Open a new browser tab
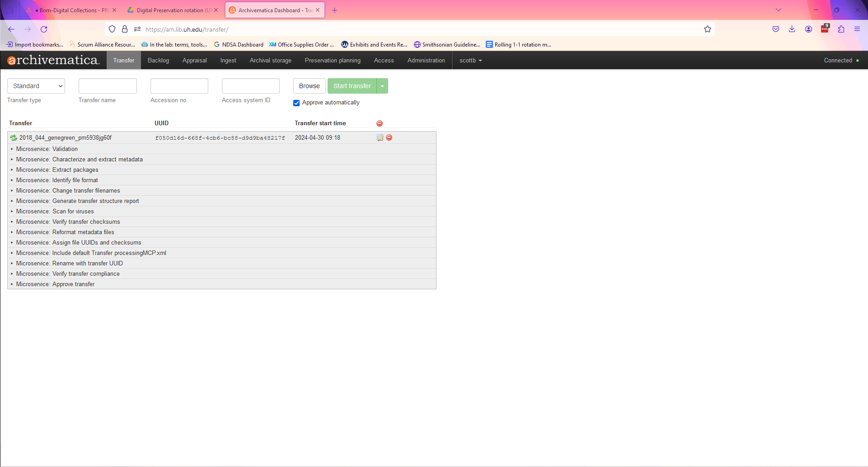The image size is (868, 467). click(334, 10)
